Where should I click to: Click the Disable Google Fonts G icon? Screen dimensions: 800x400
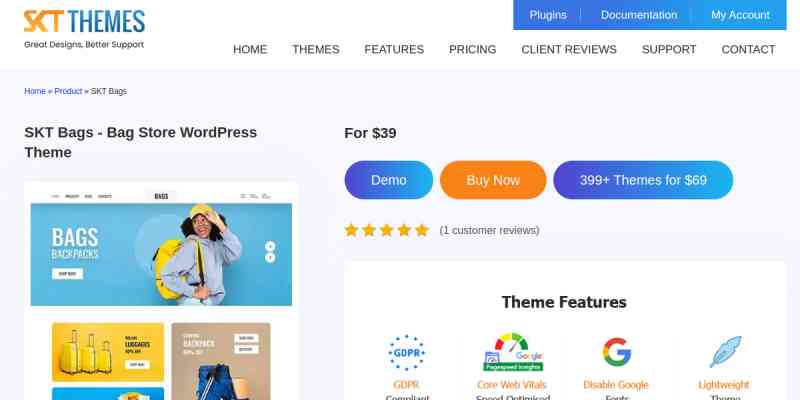tap(616, 352)
